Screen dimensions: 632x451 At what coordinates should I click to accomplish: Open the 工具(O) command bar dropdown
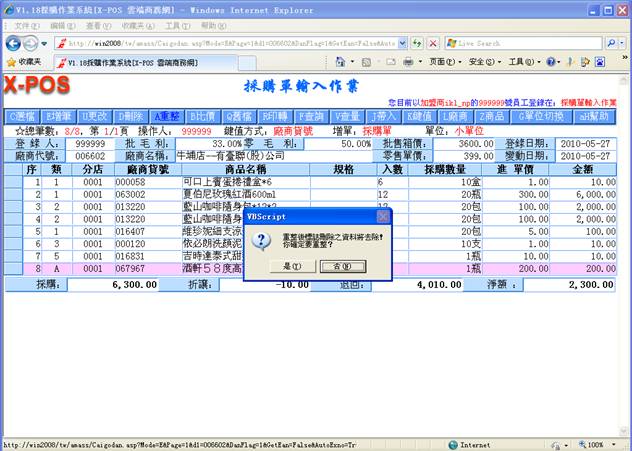(x=522, y=62)
